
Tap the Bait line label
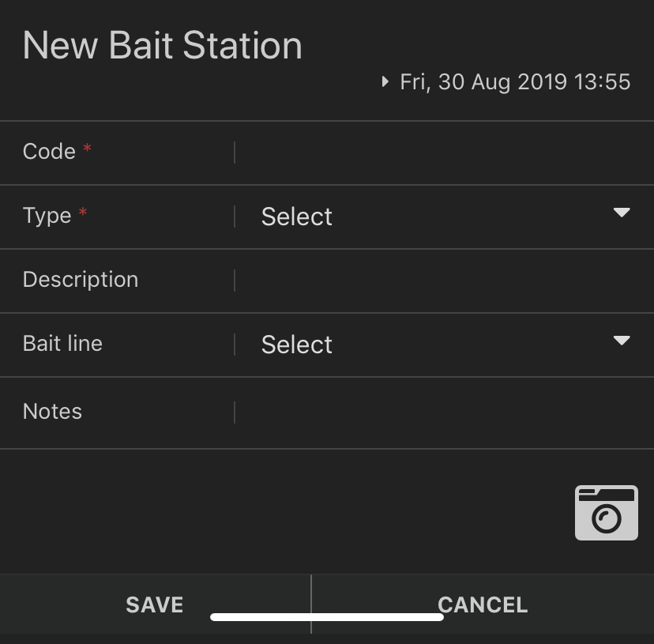(x=62, y=344)
